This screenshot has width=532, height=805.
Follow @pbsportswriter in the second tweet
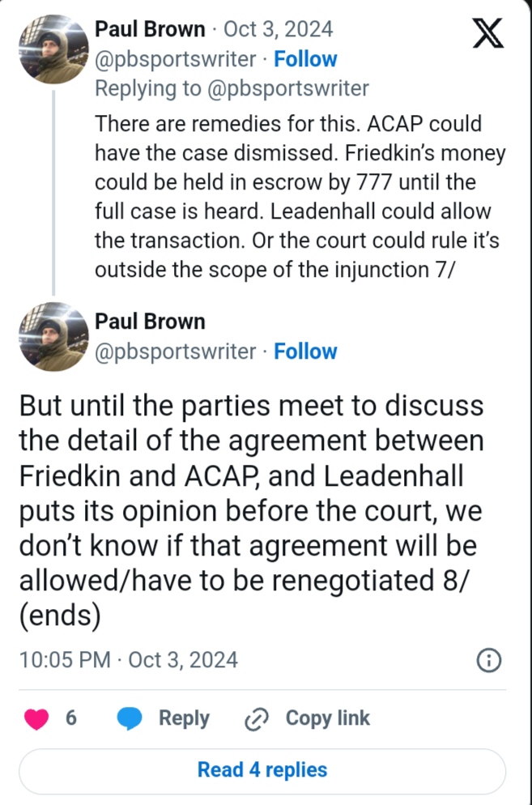coord(305,351)
